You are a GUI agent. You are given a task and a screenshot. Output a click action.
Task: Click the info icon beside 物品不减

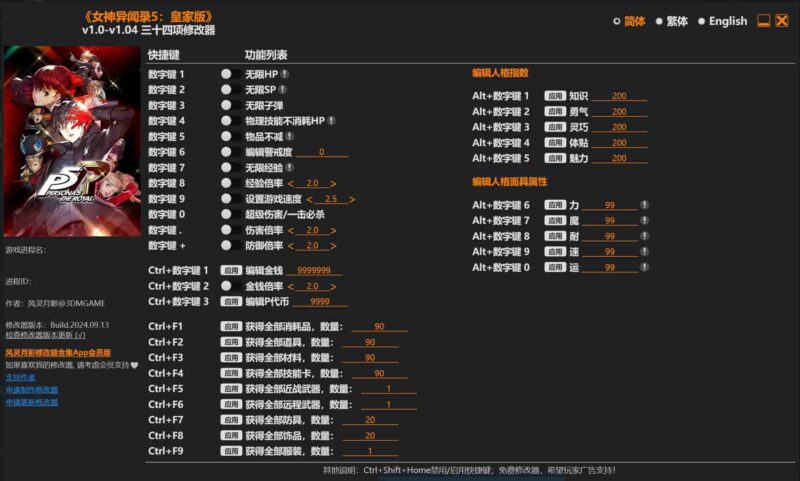(x=289, y=136)
